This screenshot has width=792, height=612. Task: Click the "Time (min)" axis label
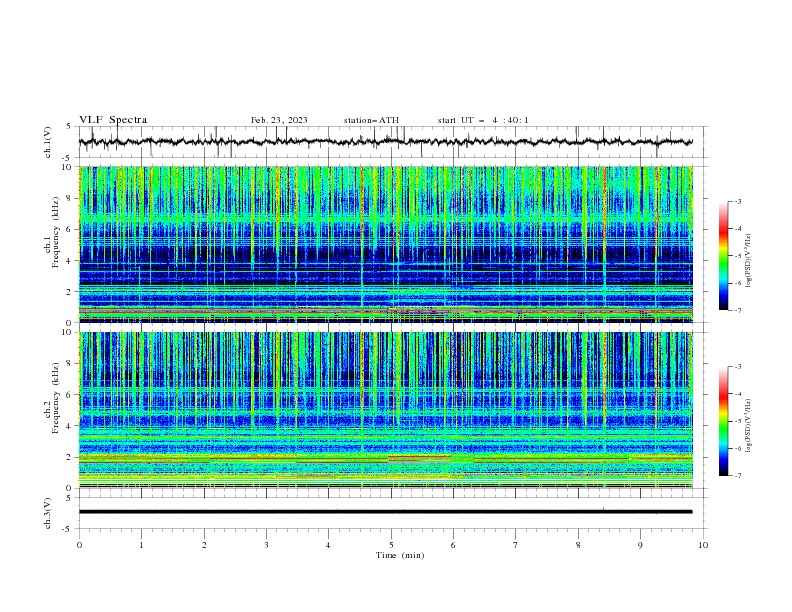[400, 555]
